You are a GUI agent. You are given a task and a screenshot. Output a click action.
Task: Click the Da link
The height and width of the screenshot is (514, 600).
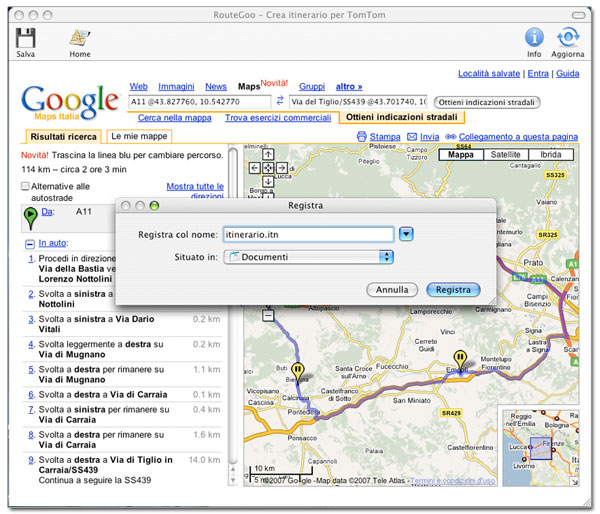(47, 212)
